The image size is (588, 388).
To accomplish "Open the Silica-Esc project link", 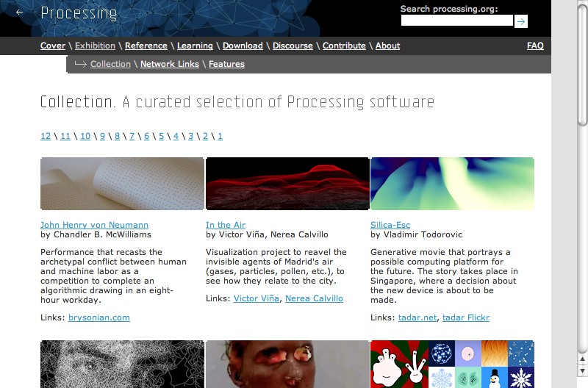I will [x=390, y=225].
